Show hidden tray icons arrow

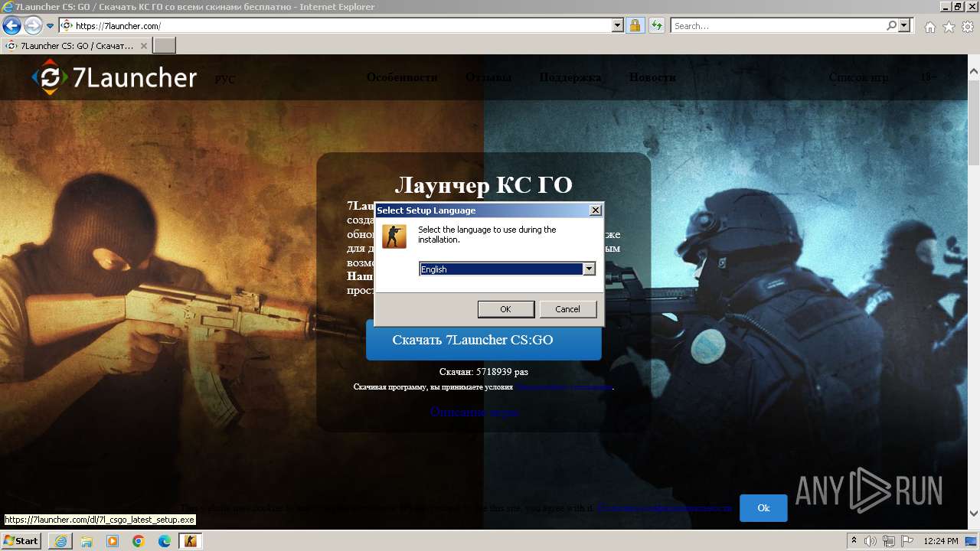pyautogui.click(x=854, y=541)
